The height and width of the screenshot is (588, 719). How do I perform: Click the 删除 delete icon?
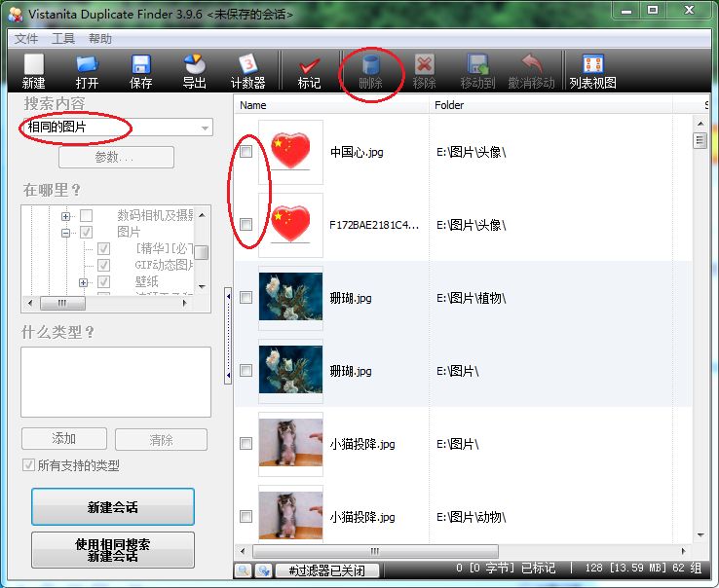370,71
